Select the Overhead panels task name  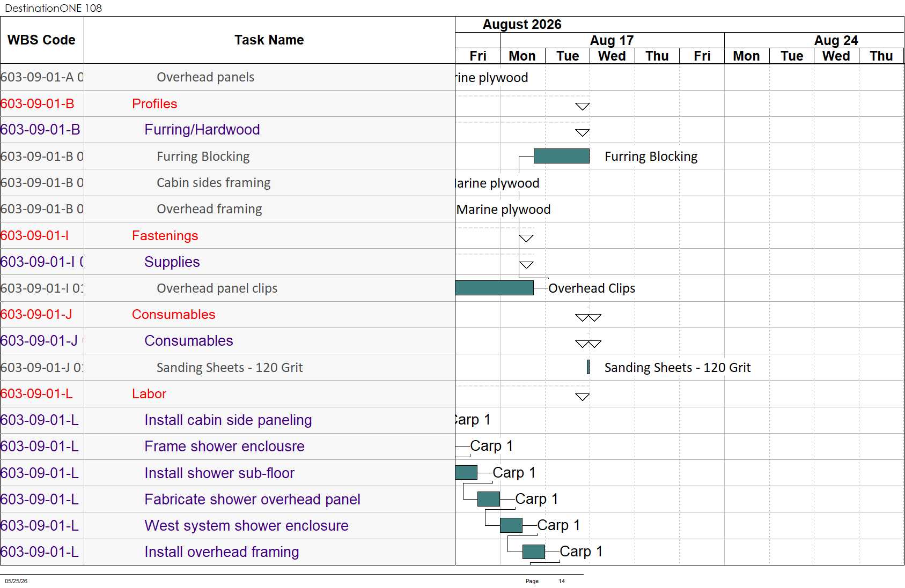tap(205, 77)
